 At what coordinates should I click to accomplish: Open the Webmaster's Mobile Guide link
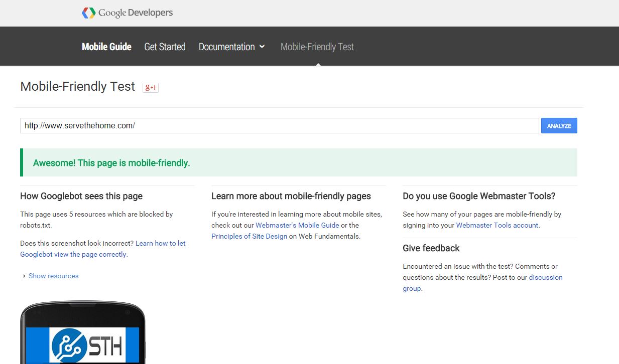[x=297, y=225]
